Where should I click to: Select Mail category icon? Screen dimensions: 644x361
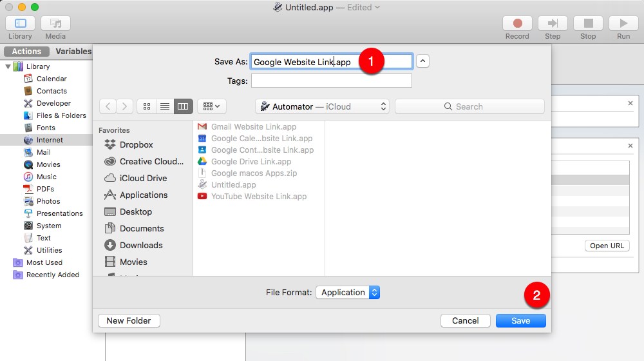(x=28, y=152)
